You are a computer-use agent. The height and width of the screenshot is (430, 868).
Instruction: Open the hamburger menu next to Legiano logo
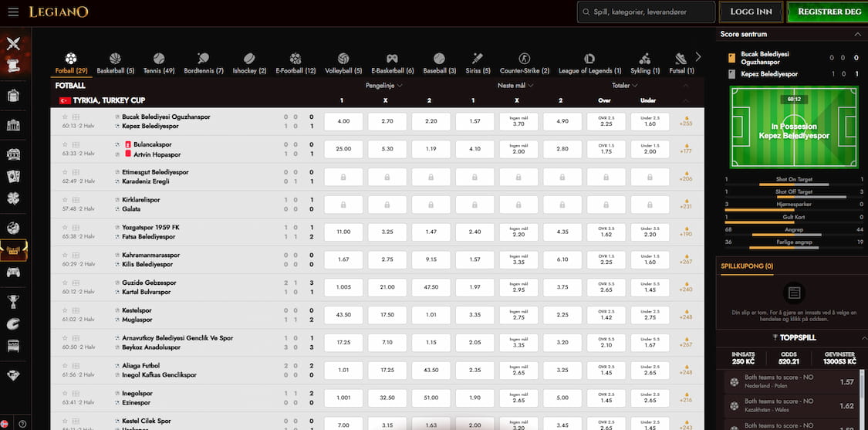tap(13, 12)
